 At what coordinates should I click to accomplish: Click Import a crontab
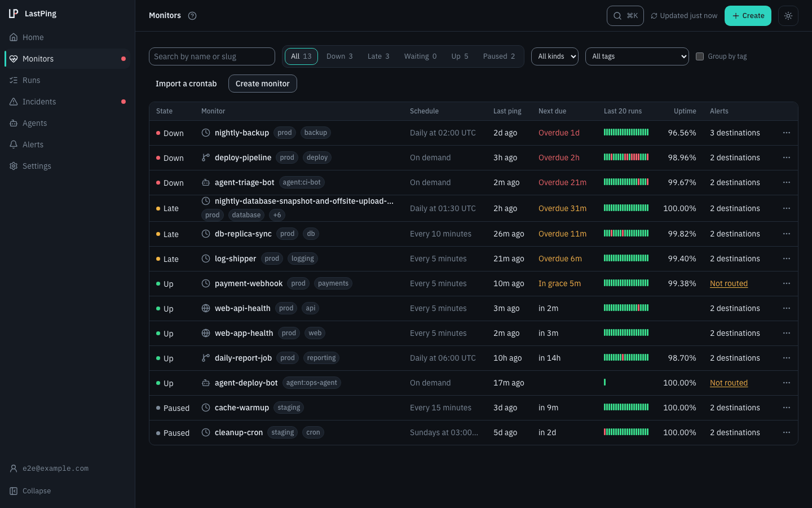click(x=186, y=84)
